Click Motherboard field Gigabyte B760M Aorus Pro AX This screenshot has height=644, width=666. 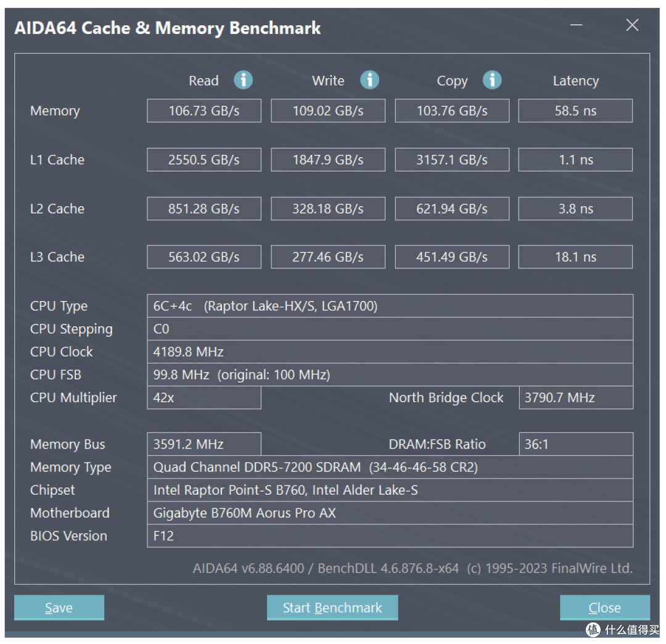(390, 513)
